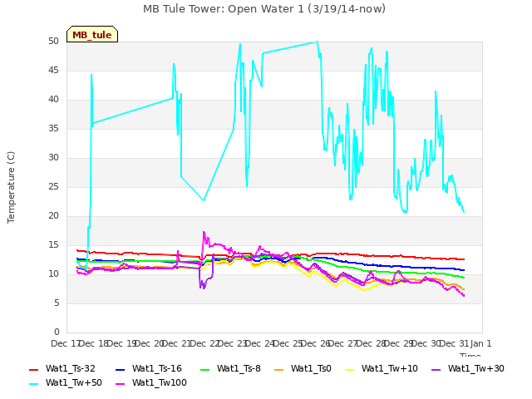
Task: Click yellow Wat1_Tw+10 legend color marker
Action: click(x=350, y=369)
